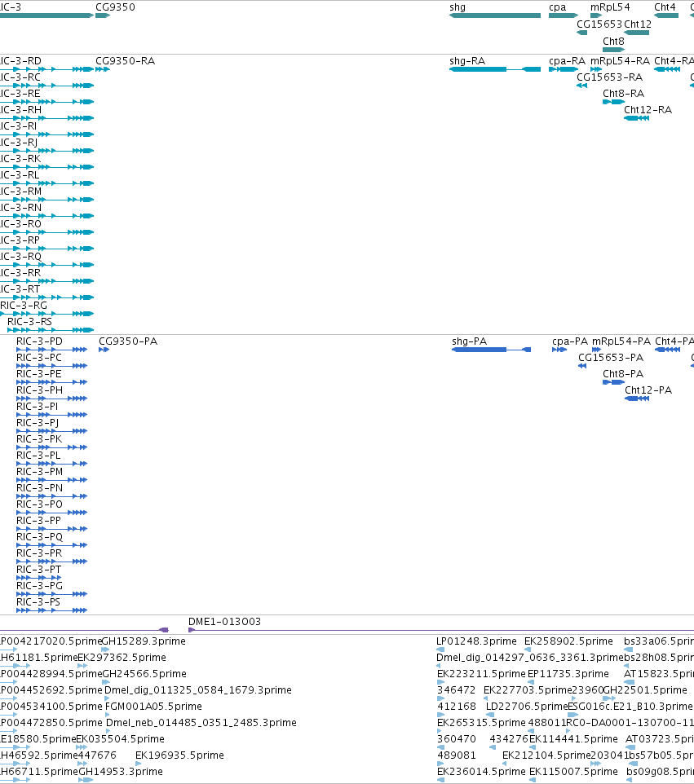
Task: Click the EP11735.3prime EST label
Action: coord(568,673)
